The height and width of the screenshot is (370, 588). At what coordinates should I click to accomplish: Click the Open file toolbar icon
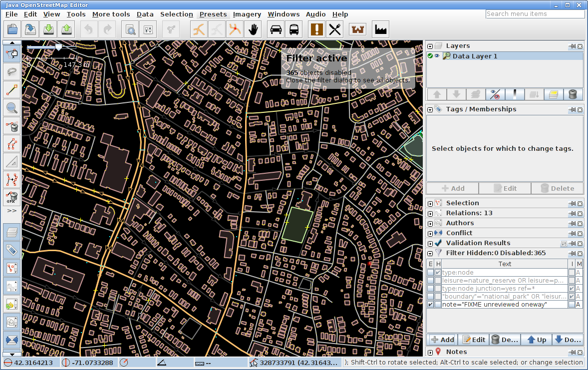point(12,29)
